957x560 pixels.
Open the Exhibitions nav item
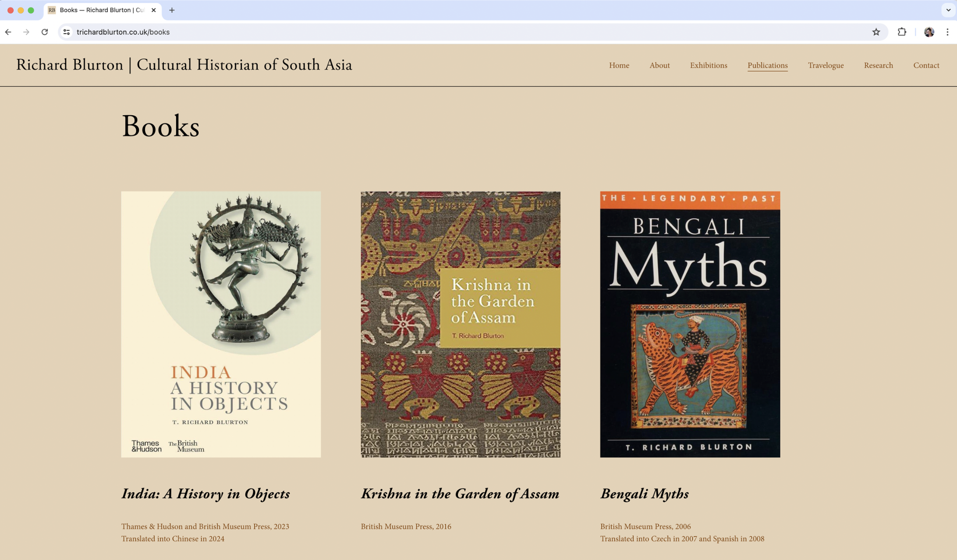pyautogui.click(x=708, y=65)
